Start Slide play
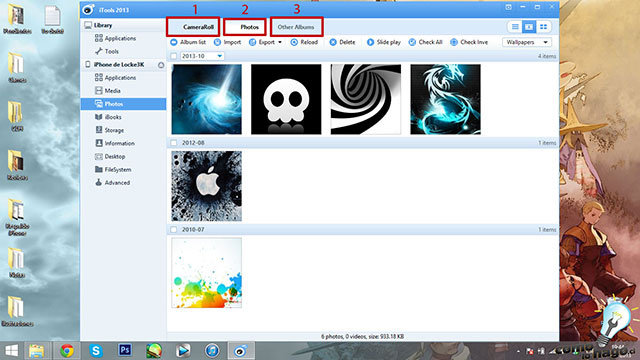 370,42
